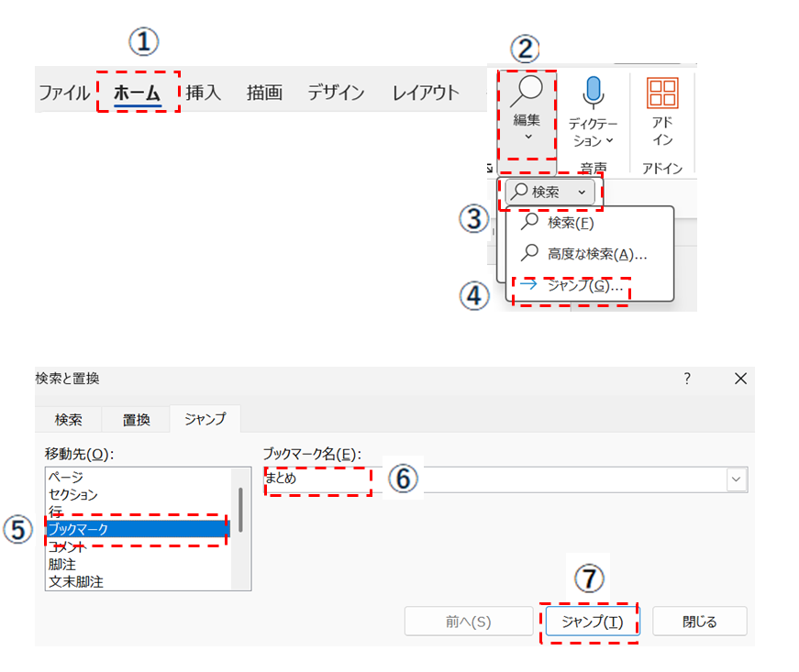Open the 編集 (Editing) magnifier icon
The width and height of the screenshot is (799, 672).
tap(527, 94)
